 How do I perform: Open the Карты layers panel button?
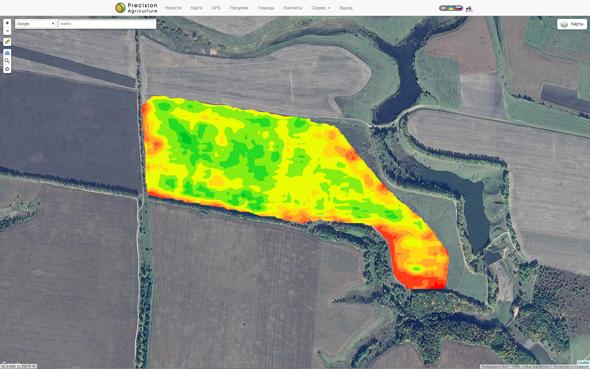pos(572,24)
